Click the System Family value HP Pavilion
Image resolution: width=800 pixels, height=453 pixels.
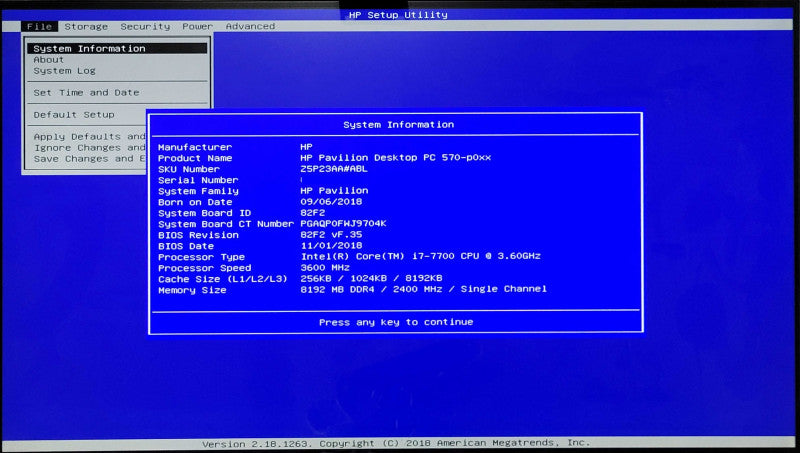coord(334,191)
